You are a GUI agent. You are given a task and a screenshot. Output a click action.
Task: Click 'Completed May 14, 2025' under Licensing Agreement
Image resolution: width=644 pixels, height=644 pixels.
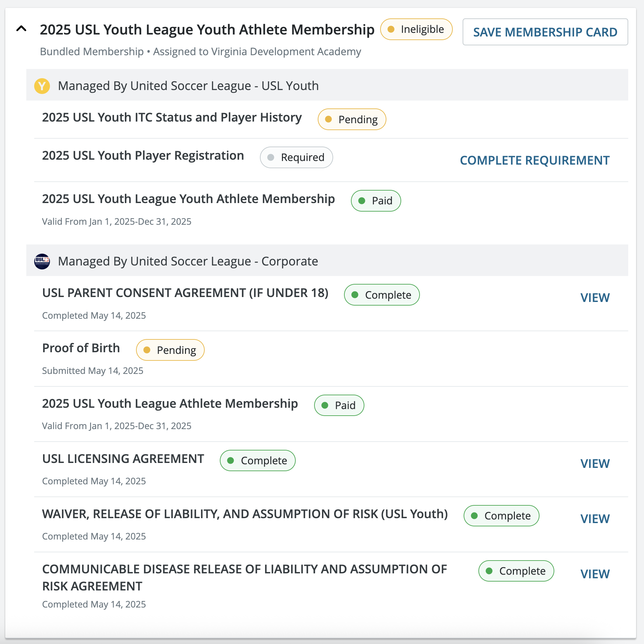click(94, 481)
